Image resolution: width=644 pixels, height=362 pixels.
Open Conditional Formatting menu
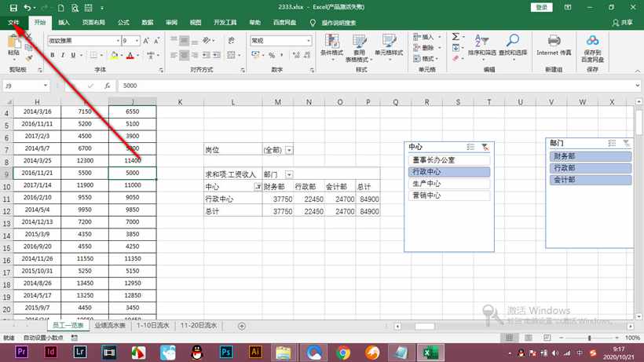tap(332, 48)
